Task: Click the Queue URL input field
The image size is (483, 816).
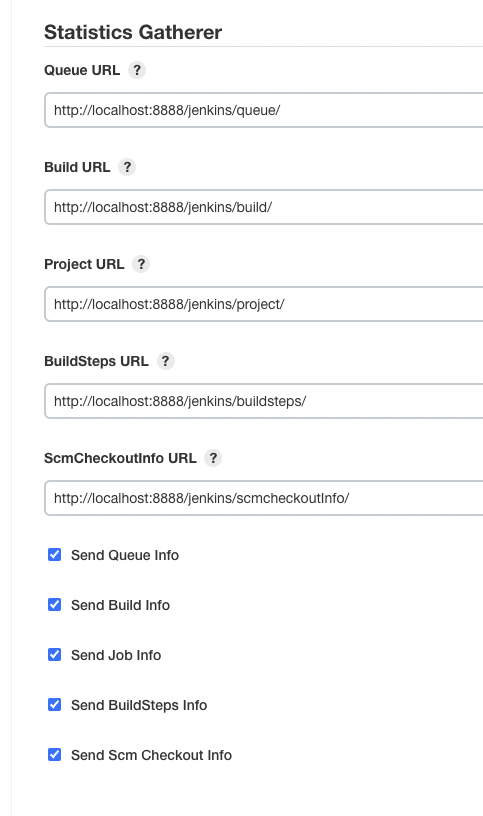Action: [x=264, y=110]
